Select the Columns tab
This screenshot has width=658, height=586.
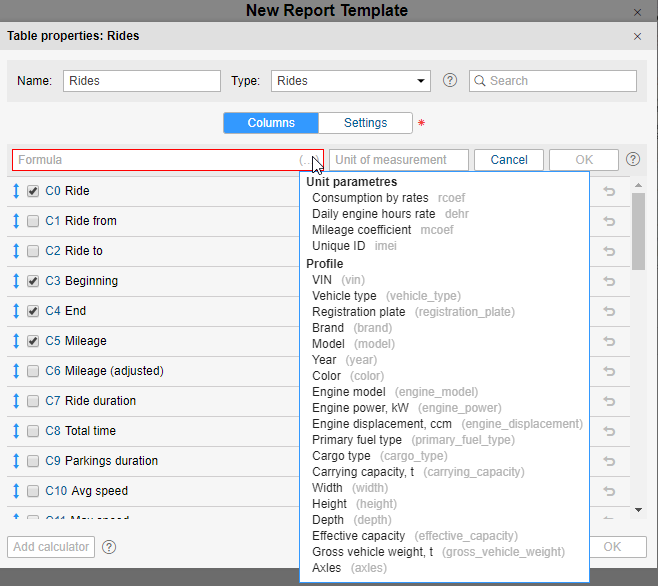click(x=270, y=123)
